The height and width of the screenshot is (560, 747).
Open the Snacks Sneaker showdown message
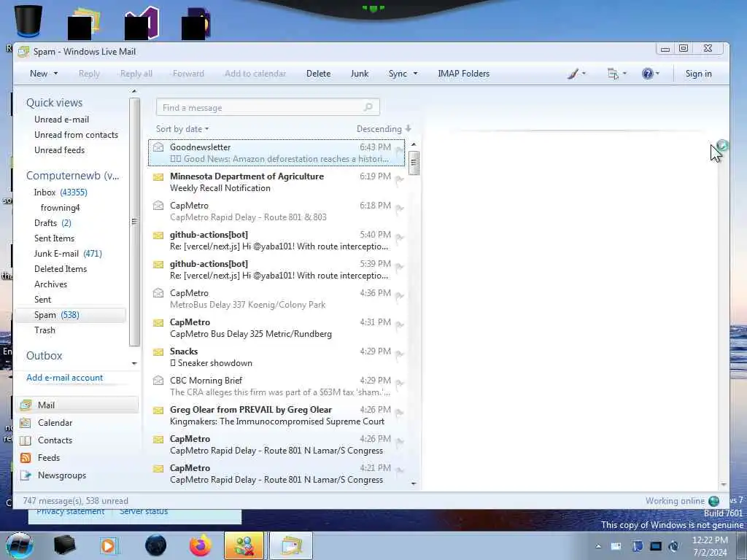pos(276,357)
